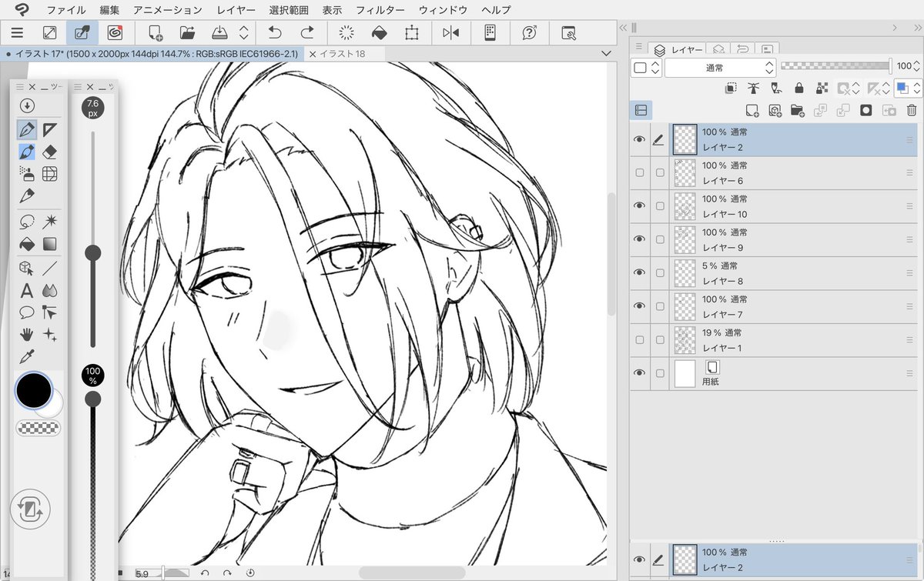This screenshot has width=924, height=581.
Task: Select the Blend tool
Action: click(x=50, y=290)
